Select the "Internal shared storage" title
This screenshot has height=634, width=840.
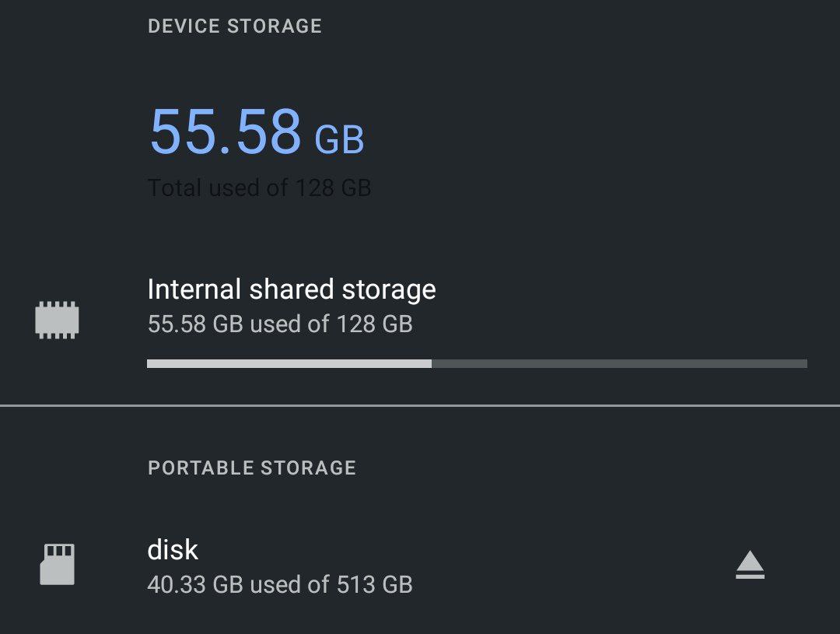[x=292, y=289]
